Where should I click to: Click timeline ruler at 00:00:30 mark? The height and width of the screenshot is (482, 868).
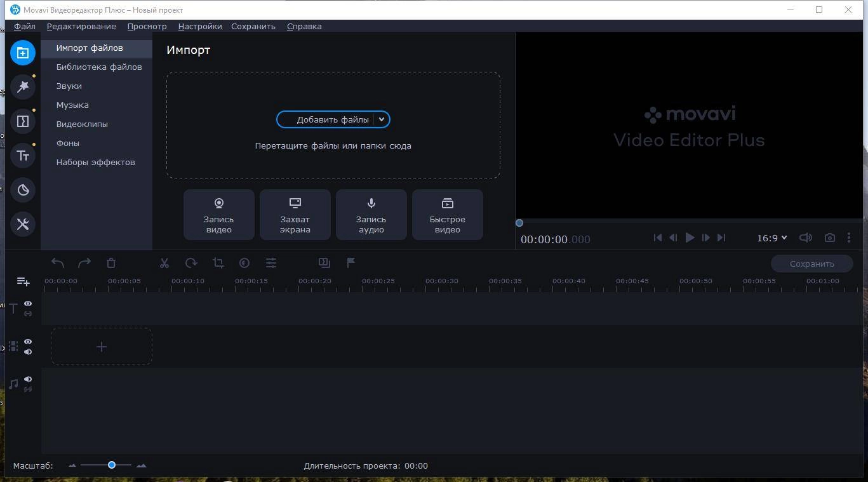pos(442,281)
